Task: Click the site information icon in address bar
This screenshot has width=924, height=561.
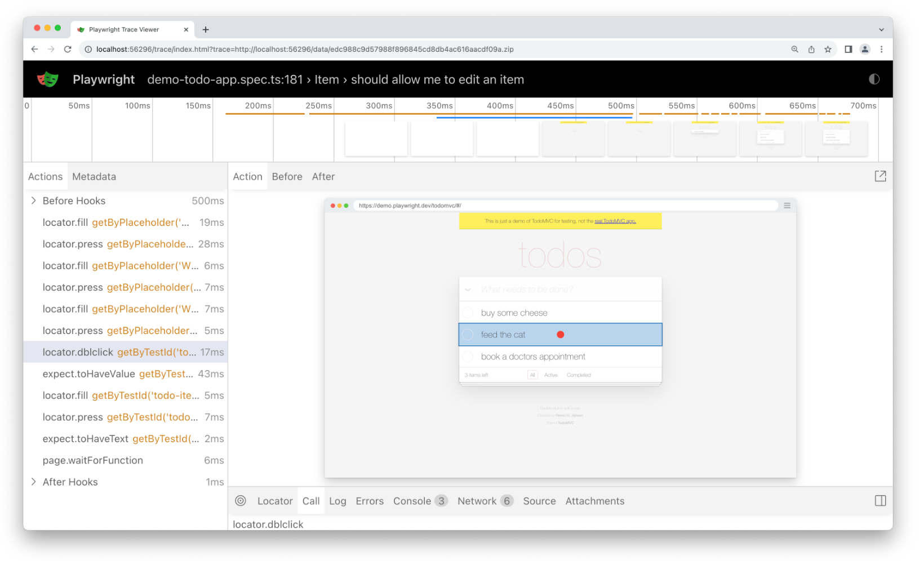Action: (x=88, y=50)
